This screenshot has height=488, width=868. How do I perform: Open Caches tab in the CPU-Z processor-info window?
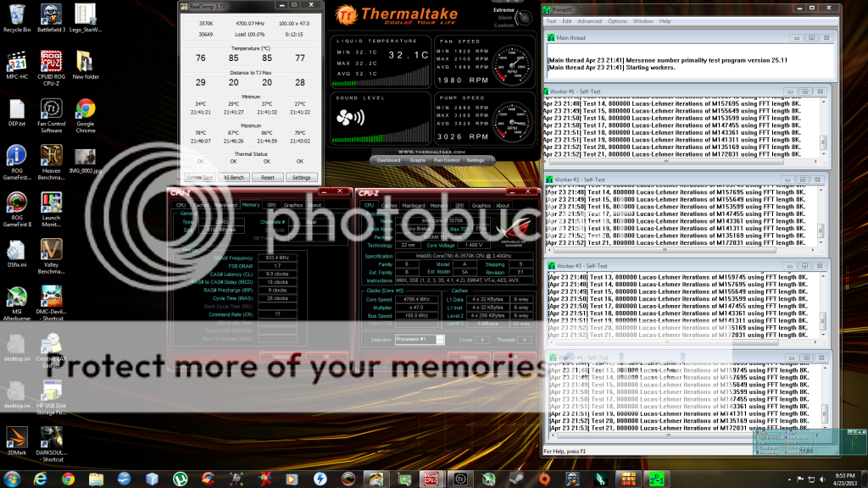click(389, 206)
